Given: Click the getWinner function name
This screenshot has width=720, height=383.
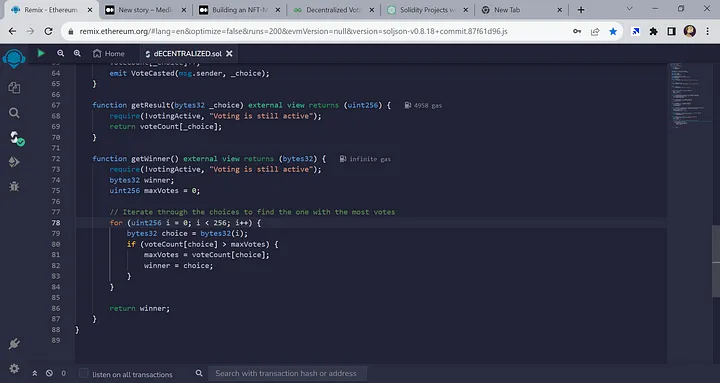Looking at the screenshot, I should pos(150,158).
